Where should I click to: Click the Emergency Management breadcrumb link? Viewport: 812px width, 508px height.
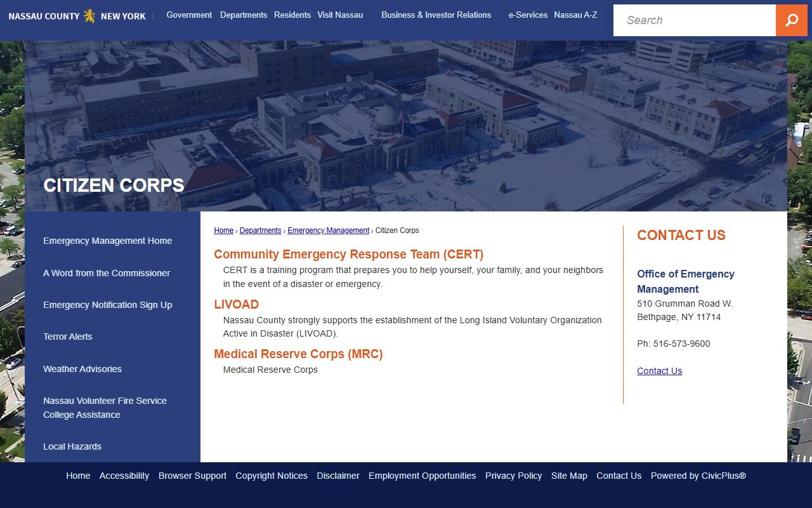328,231
